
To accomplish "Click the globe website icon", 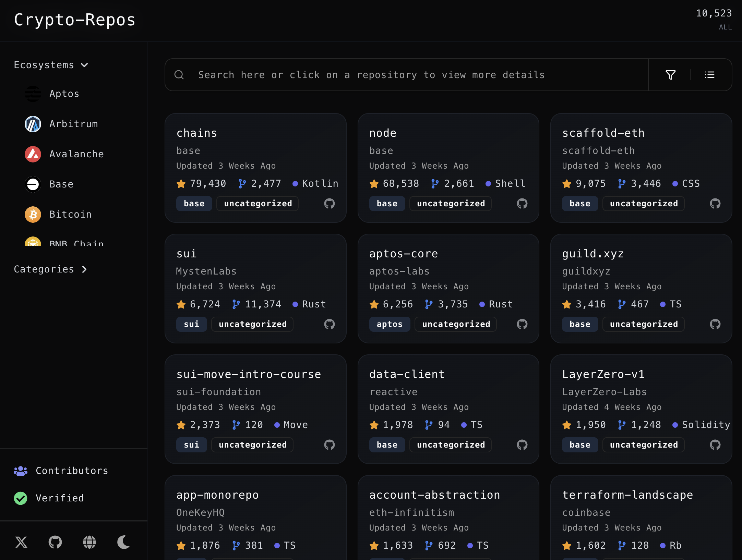I will [89, 542].
